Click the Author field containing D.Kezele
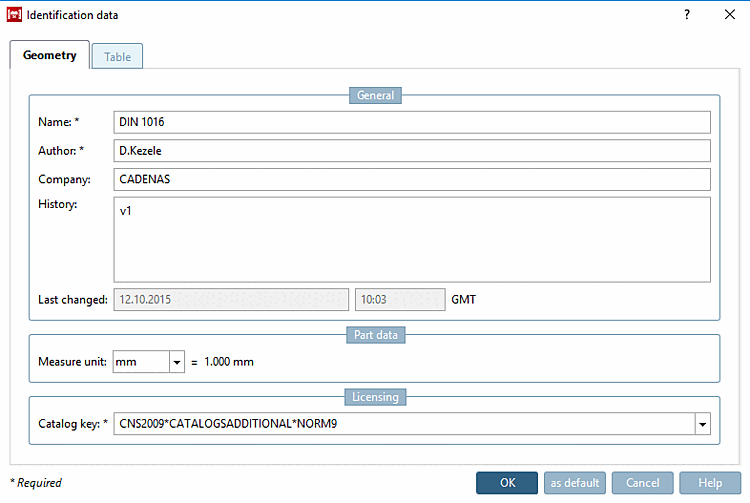This screenshot has width=750, height=503. click(x=412, y=151)
